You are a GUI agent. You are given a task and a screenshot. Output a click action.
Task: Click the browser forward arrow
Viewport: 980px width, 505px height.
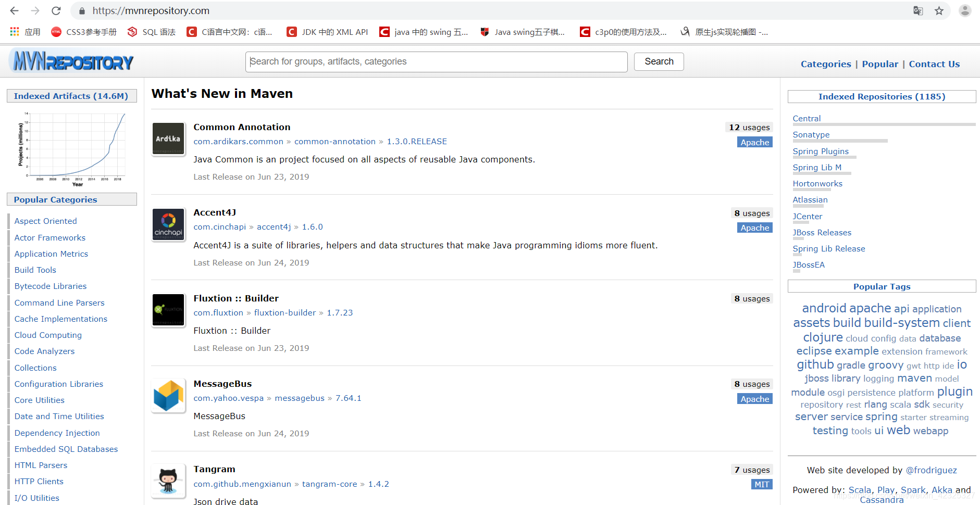35,10
